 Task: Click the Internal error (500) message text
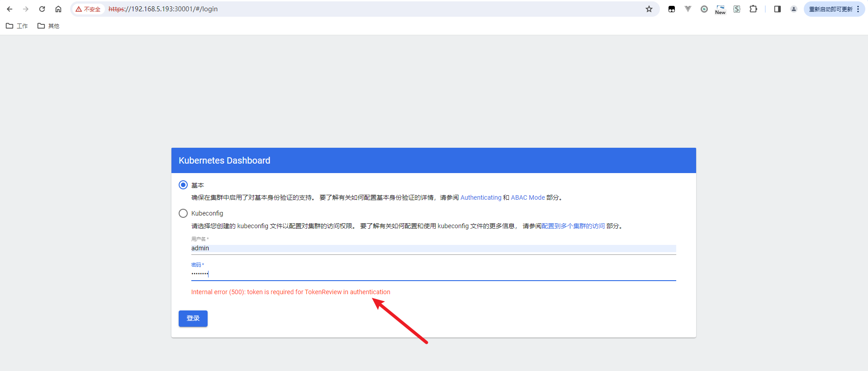tap(291, 292)
